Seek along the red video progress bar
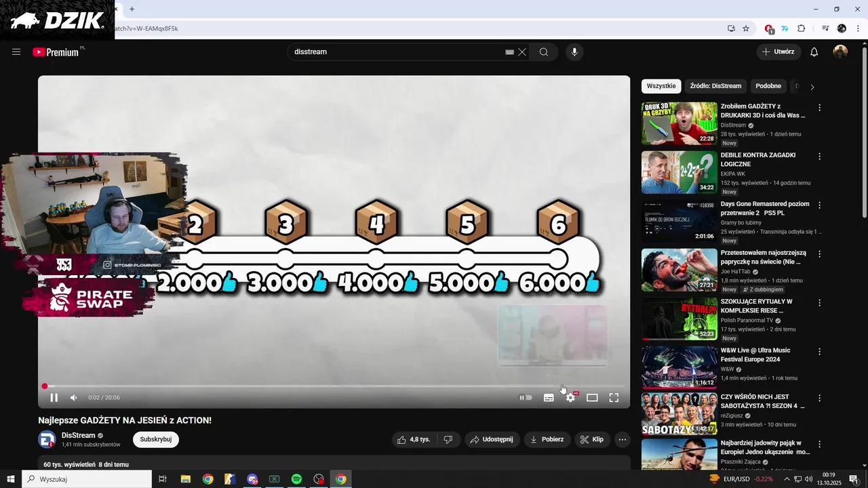Screen dimensions: 868x488 point(334,386)
